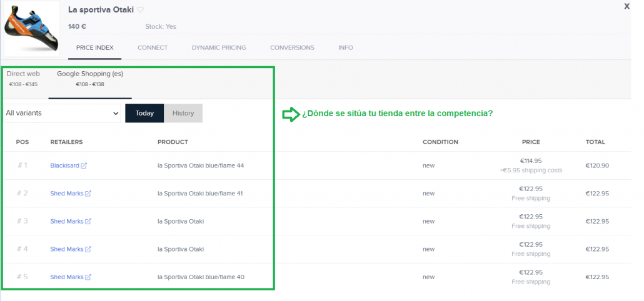Select product text 'la Sportiva Otaki blue/flame 41'

(201, 194)
